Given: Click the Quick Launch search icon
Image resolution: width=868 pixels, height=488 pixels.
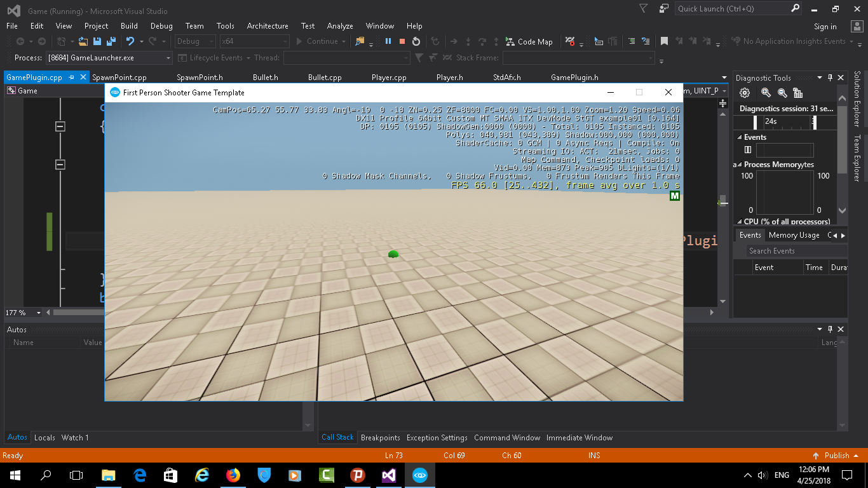Looking at the screenshot, I should (796, 8).
